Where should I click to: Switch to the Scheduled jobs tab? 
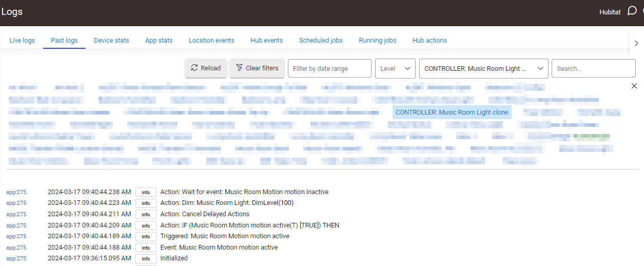click(x=321, y=41)
